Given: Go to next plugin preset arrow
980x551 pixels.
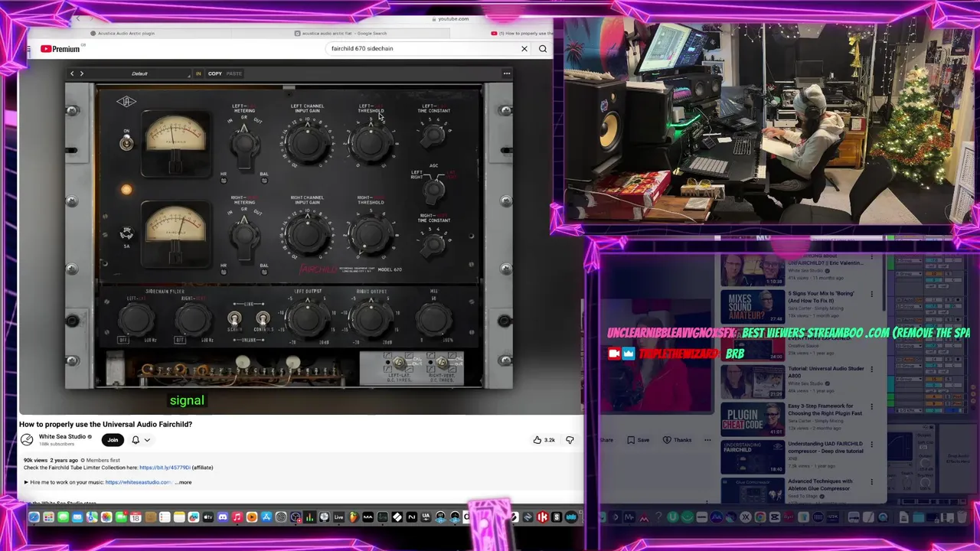Looking at the screenshot, I should point(81,73).
